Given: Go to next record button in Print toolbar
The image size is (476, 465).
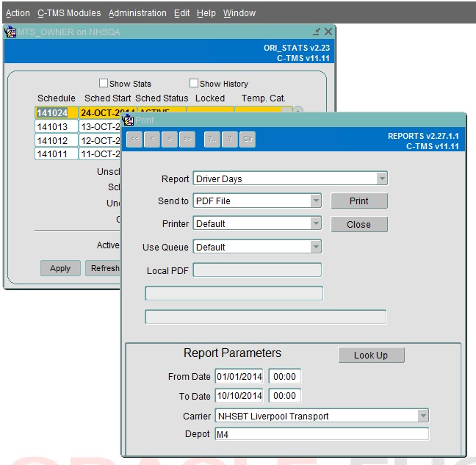Looking at the screenshot, I should [x=170, y=140].
